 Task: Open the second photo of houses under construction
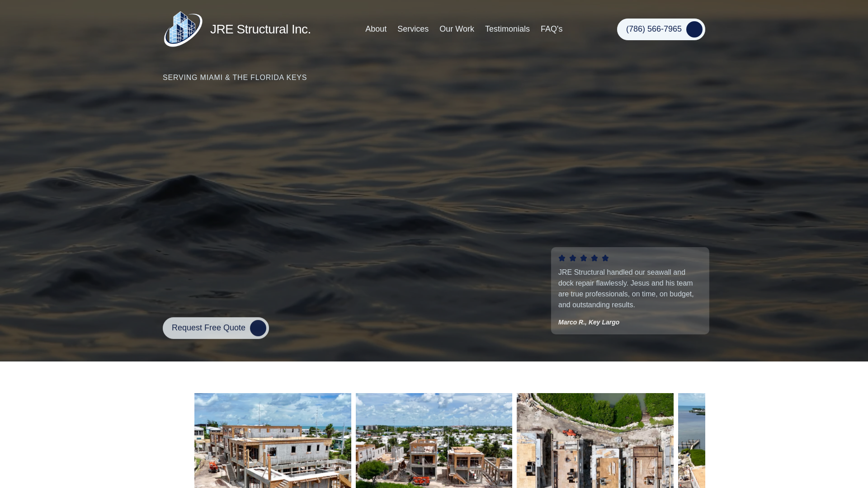434,441
